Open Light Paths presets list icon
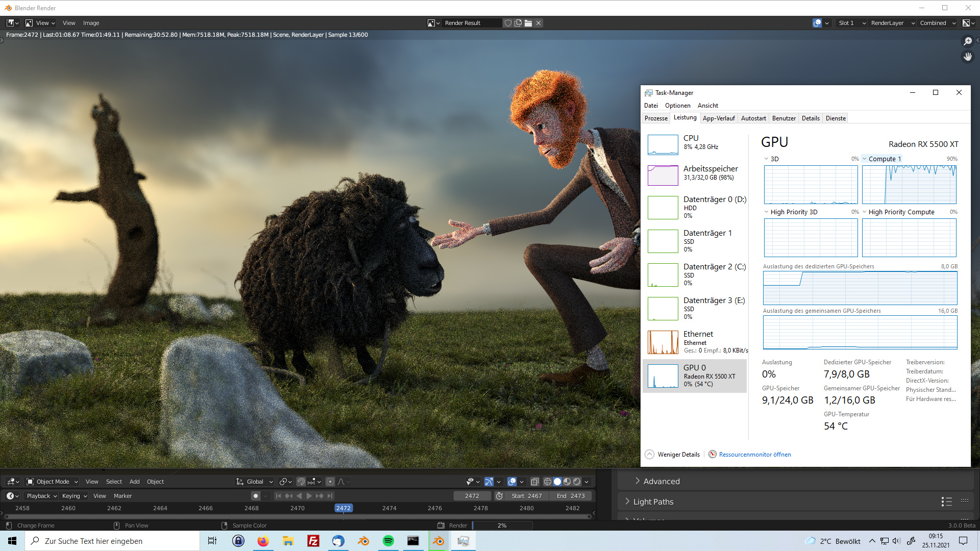Image resolution: width=980 pixels, height=551 pixels. click(x=946, y=502)
